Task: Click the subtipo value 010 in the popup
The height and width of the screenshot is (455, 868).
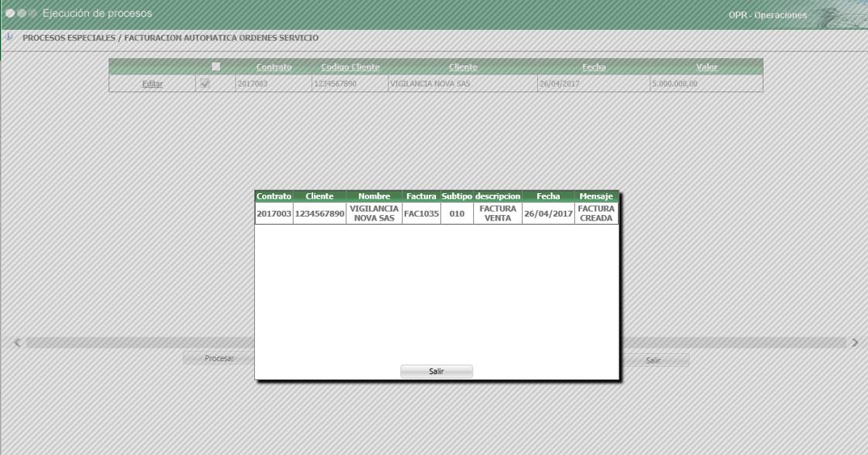Action: (x=457, y=213)
